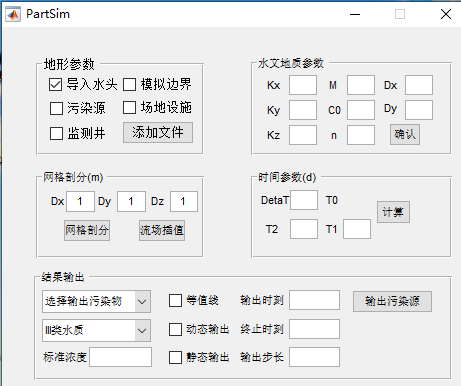Click the Dx grid size field
461x386 pixels.
click(80, 201)
